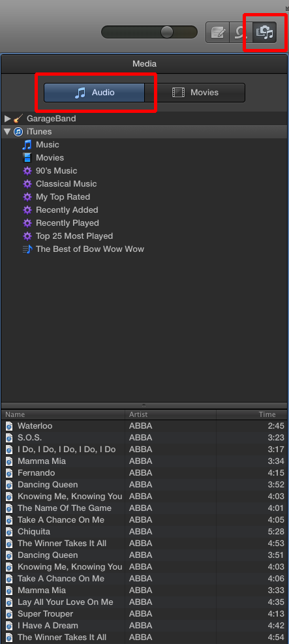Switch to the Audio tab
Image resolution: width=289 pixels, height=644 pixels.
click(95, 93)
